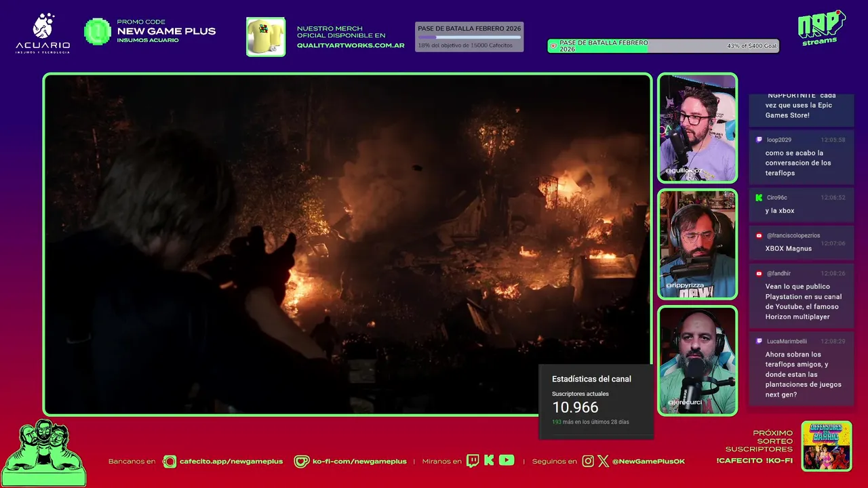Click the Ko-fi icon in the $400 goal bar

click(x=553, y=46)
